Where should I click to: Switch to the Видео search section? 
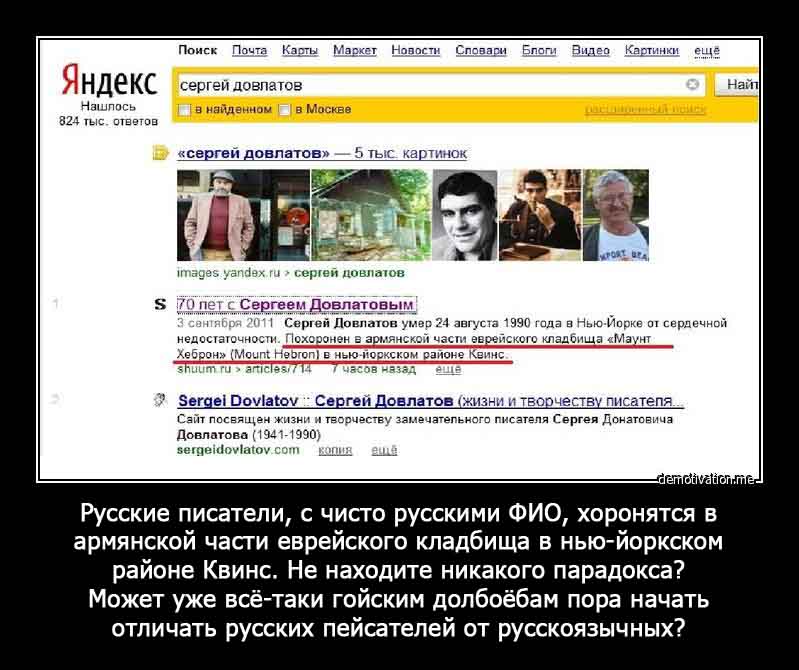(x=590, y=50)
